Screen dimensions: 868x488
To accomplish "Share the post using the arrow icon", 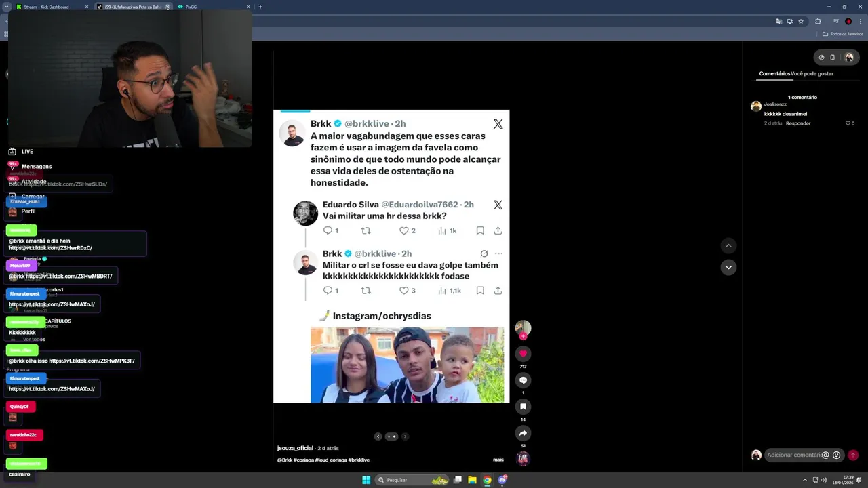I will [523, 433].
